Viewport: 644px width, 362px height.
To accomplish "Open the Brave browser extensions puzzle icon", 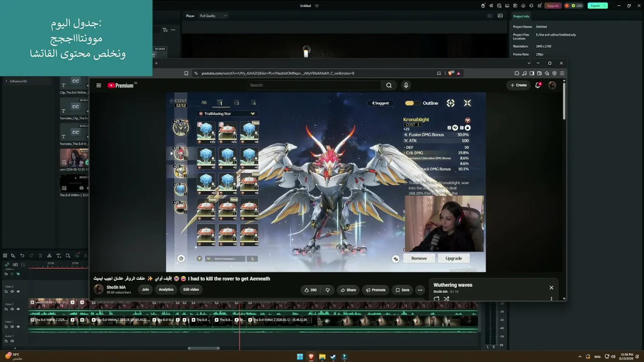I will [517, 73].
